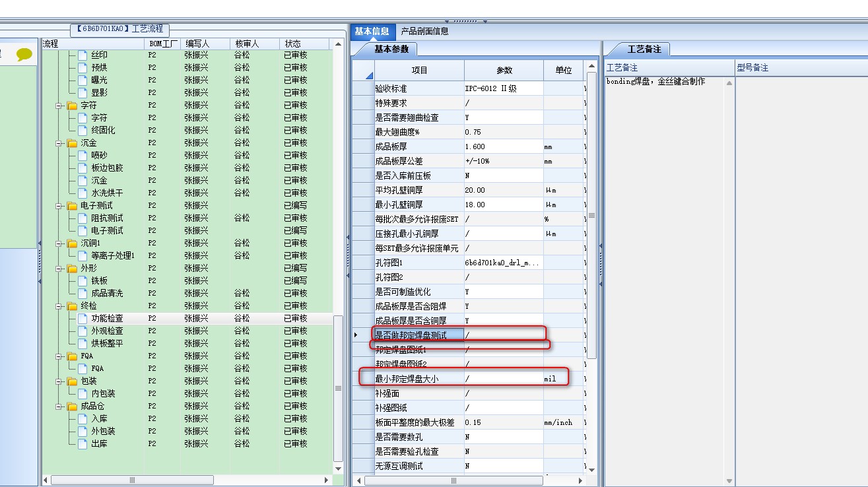
Task: Click the 包装 folder icon
Action: (x=72, y=381)
